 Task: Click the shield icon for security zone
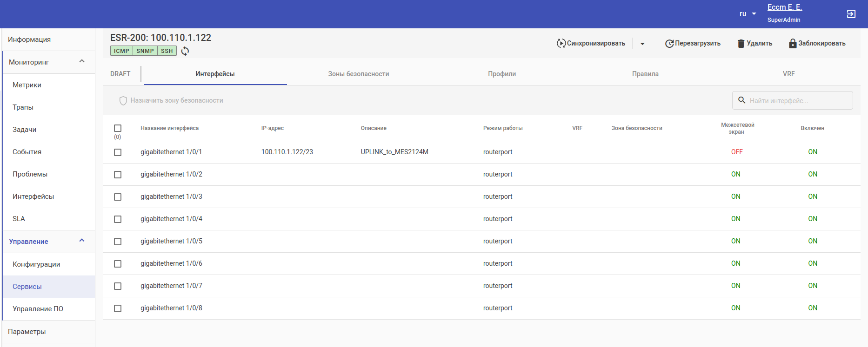[123, 101]
